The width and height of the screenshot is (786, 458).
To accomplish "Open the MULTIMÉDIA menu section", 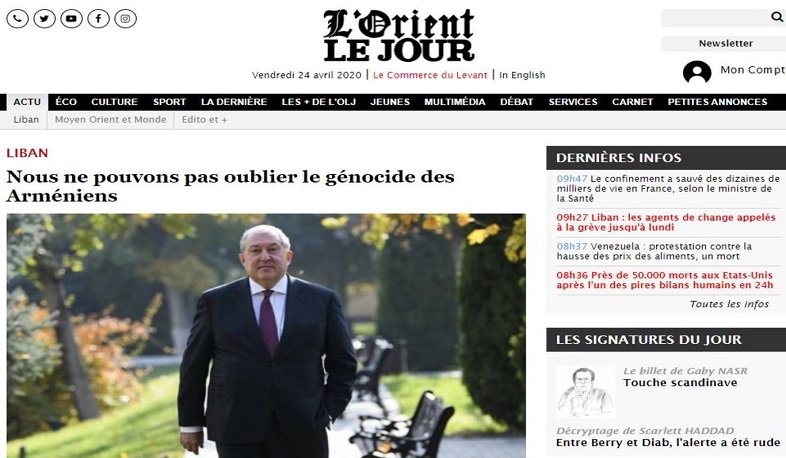I will tap(455, 102).
